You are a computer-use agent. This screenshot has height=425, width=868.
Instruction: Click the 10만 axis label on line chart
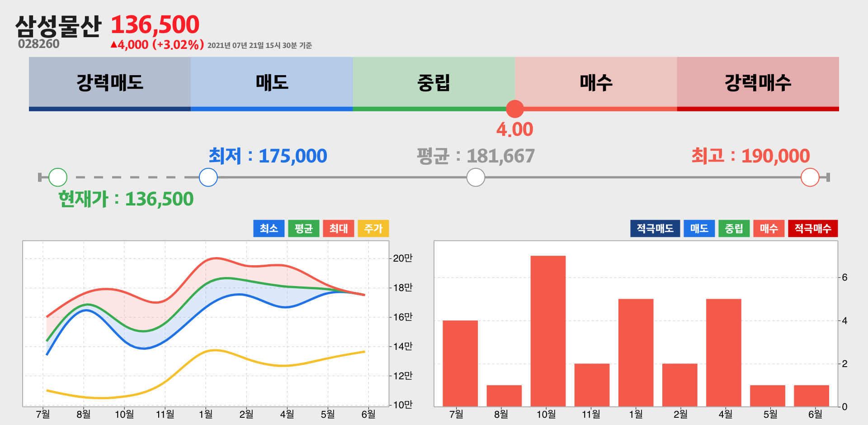(x=403, y=405)
